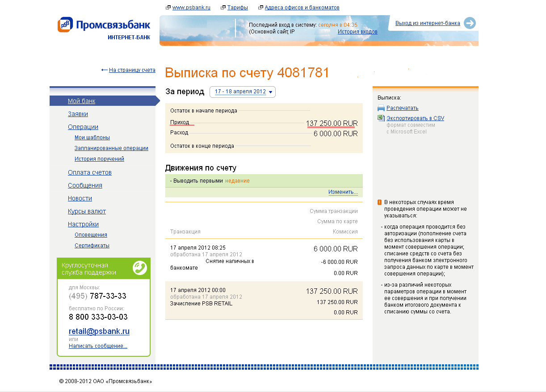The image size is (546, 392).
Task: Click Остаток в начале периода text
Action: tap(204, 111)
